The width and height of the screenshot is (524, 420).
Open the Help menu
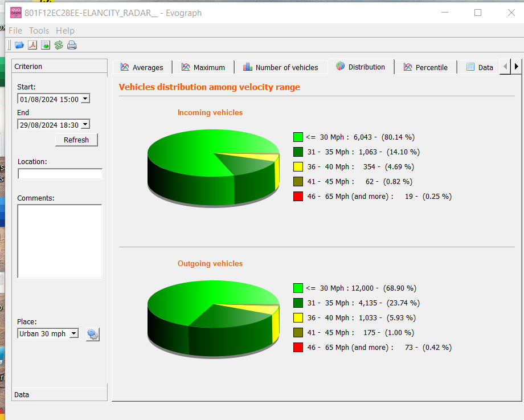(65, 30)
